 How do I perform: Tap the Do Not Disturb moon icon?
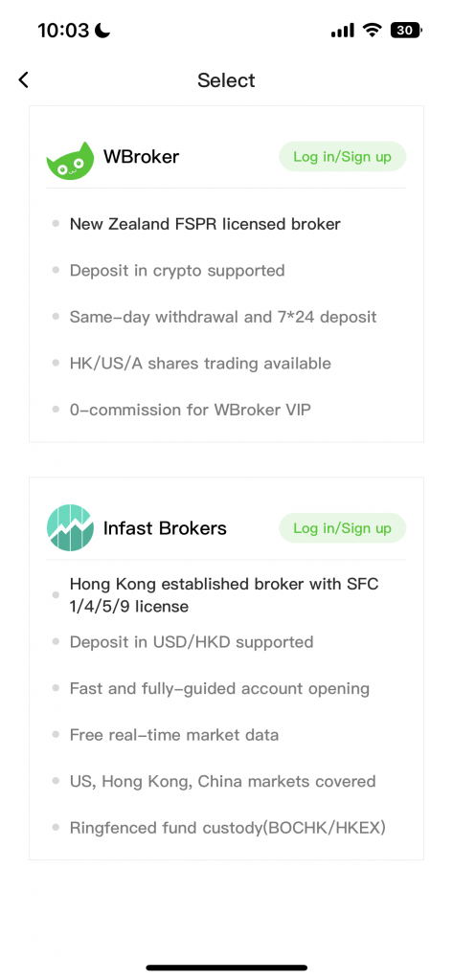pos(102,30)
